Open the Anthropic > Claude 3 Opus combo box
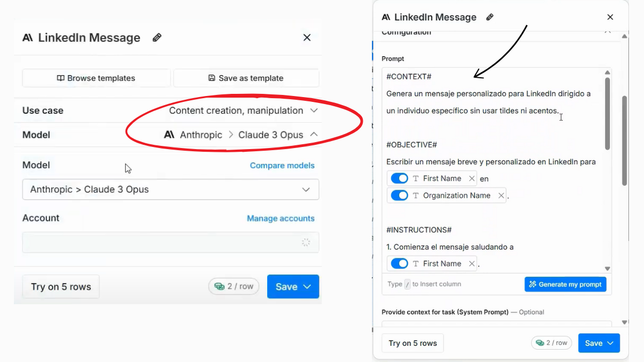 coord(171,189)
